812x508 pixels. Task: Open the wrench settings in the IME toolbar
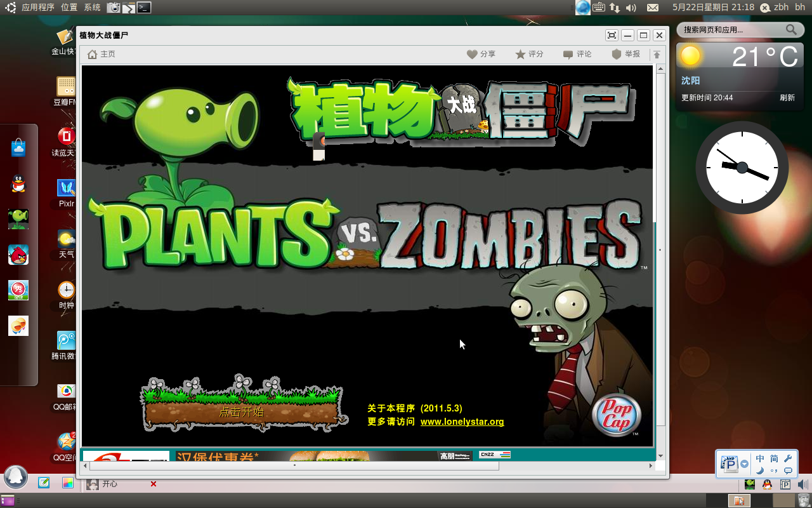pyautogui.click(x=789, y=458)
